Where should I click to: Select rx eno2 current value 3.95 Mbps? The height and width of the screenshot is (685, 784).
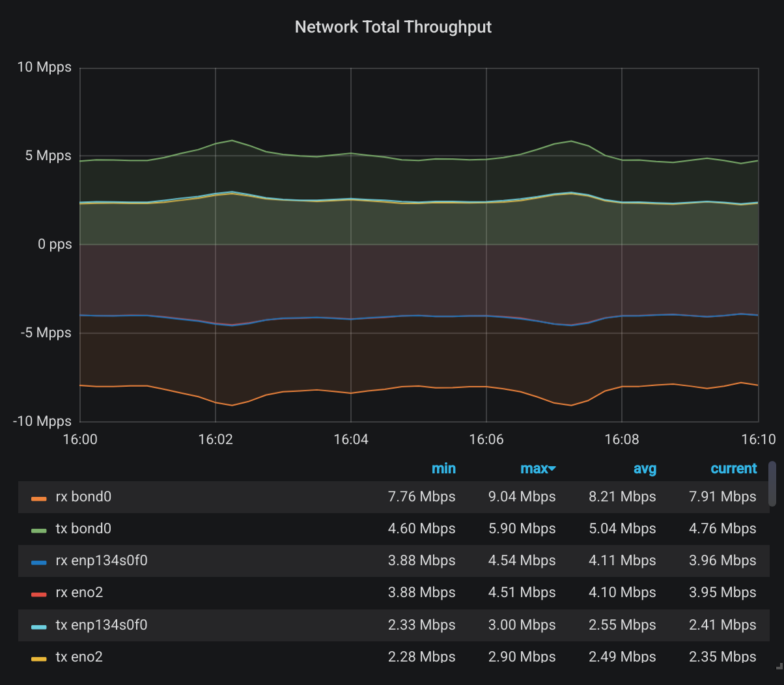click(723, 593)
